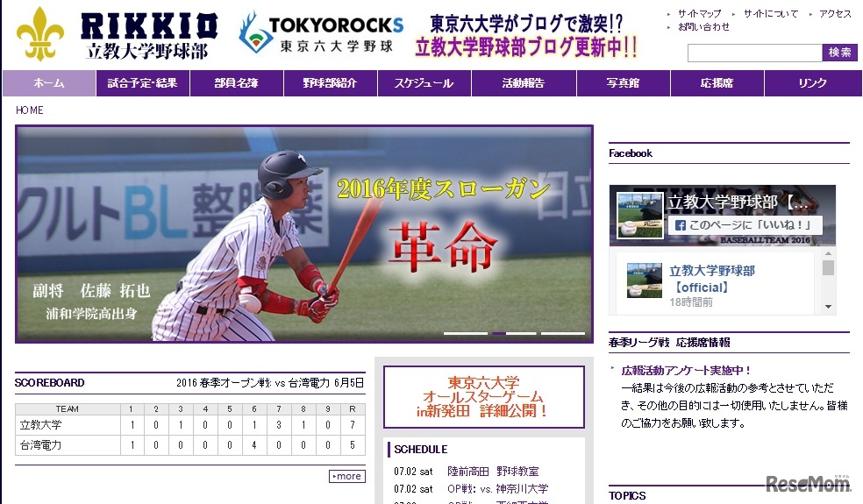This screenshot has height=504, width=863.
Task: Click the Facebook post avatar thumbnail
Action: (644, 280)
